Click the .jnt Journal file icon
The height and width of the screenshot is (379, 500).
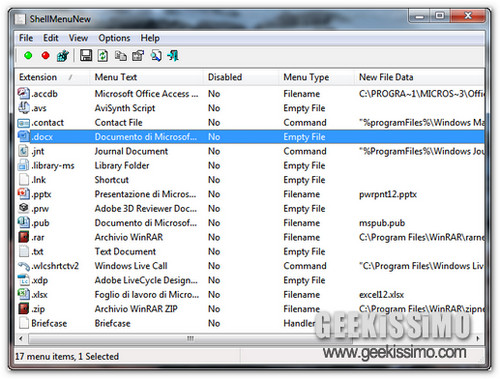[x=24, y=151]
